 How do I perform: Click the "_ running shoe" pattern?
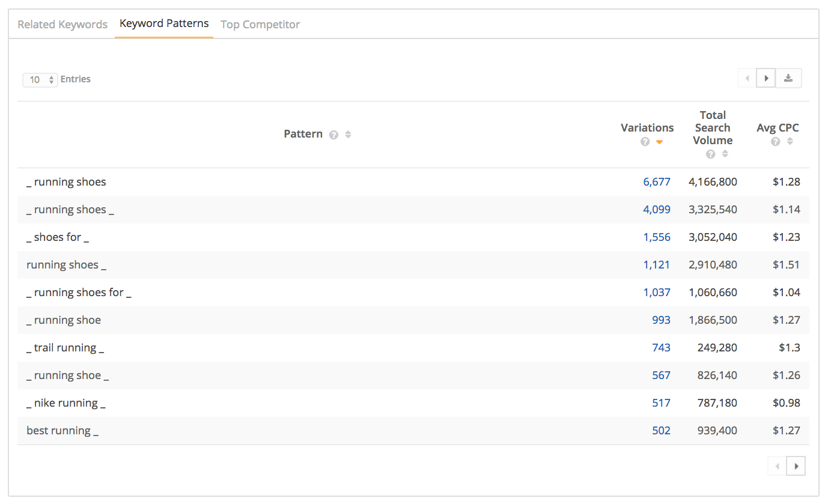pos(64,320)
